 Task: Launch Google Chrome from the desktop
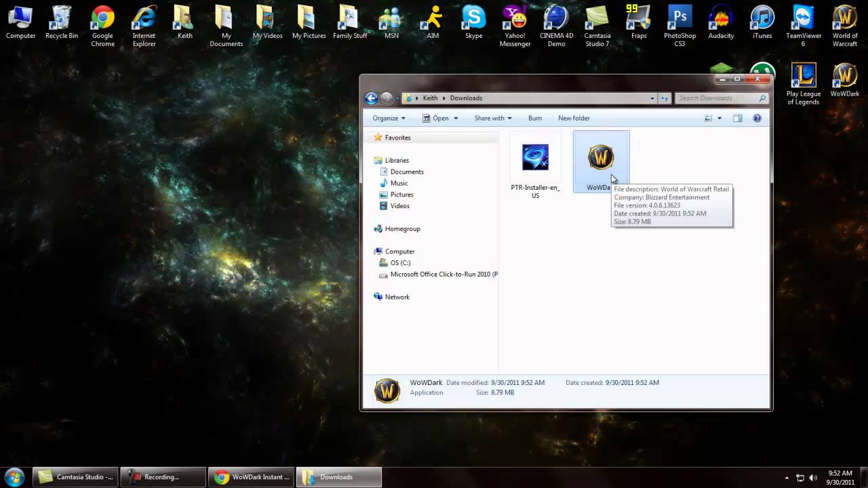tap(102, 26)
